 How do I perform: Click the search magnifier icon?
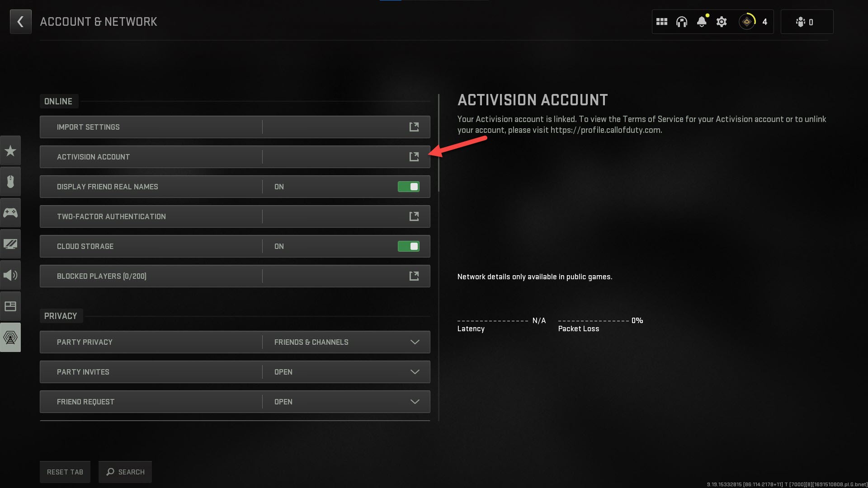(110, 472)
